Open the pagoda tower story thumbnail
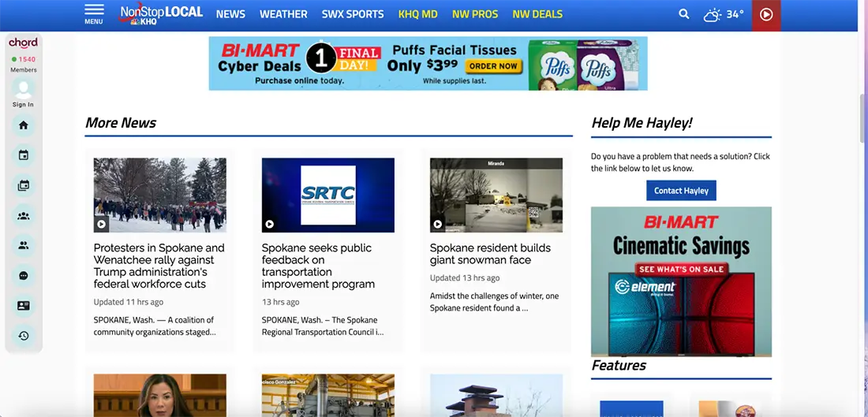This screenshot has height=417, width=868. (x=496, y=396)
